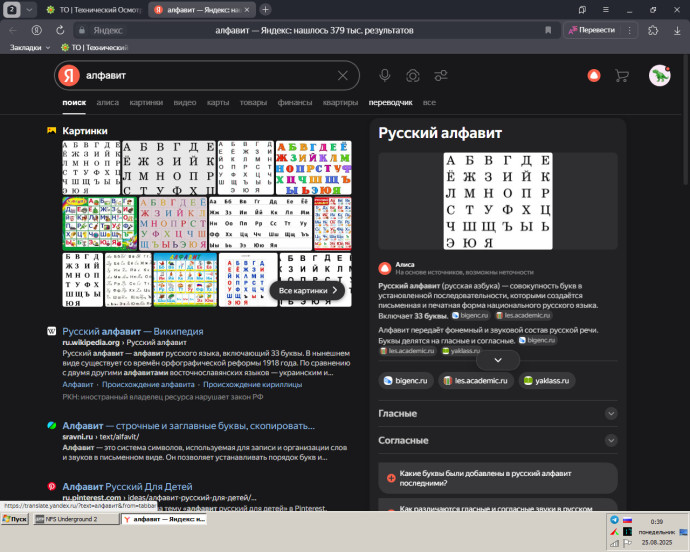Click Pinterest favicon next to Алфавит Русский
Viewport: 690px width, 552px height.
(x=51, y=486)
